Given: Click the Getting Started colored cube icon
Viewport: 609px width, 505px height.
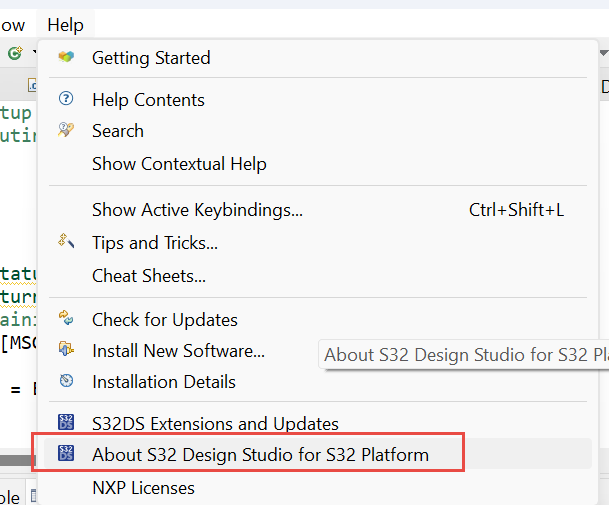Looking at the screenshot, I should tap(66, 57).
